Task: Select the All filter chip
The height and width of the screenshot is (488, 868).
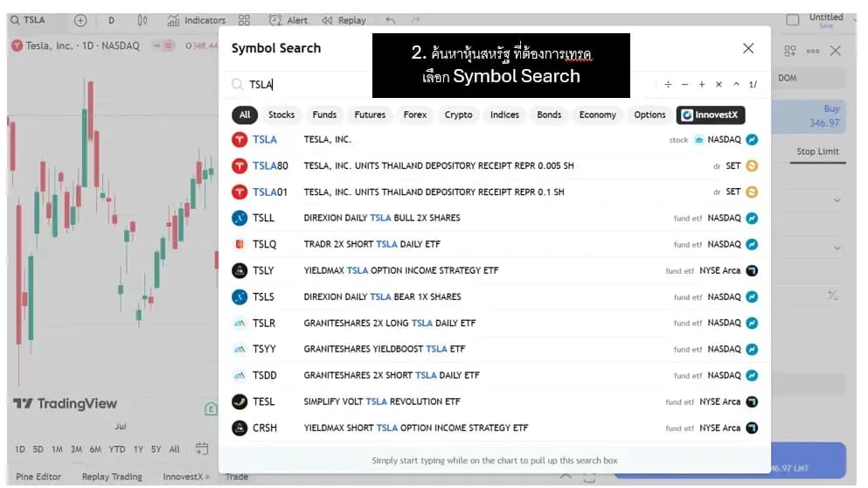Action: 245,115
